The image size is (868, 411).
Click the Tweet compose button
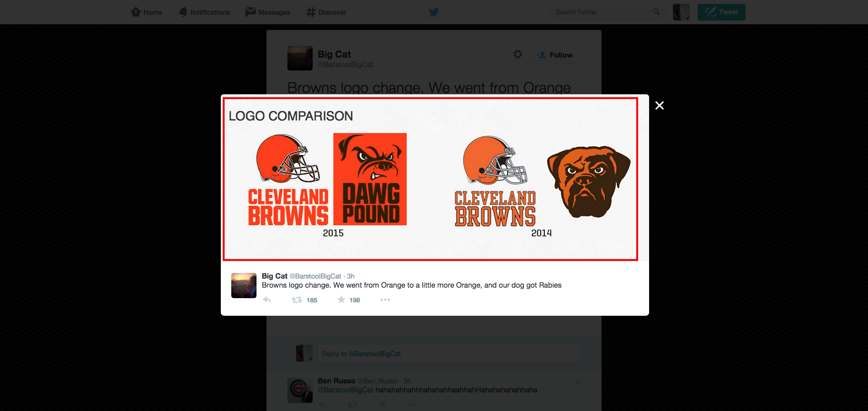coord(721,12)
